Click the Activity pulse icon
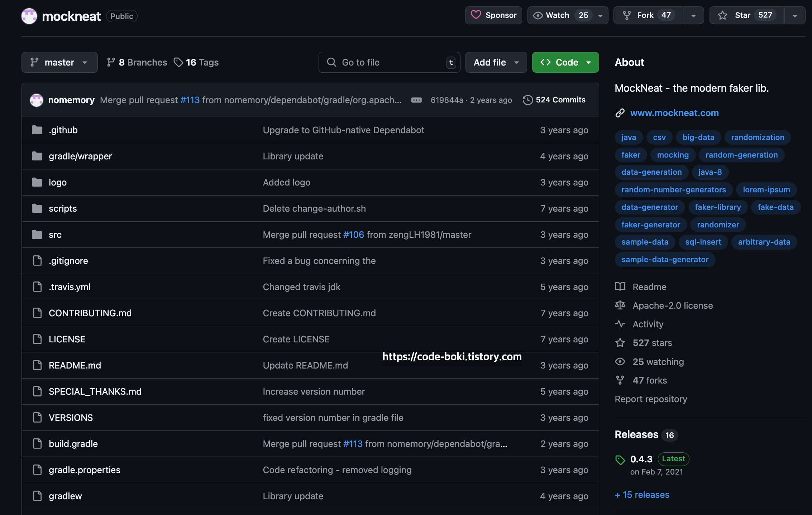 (x=620, y=324)
